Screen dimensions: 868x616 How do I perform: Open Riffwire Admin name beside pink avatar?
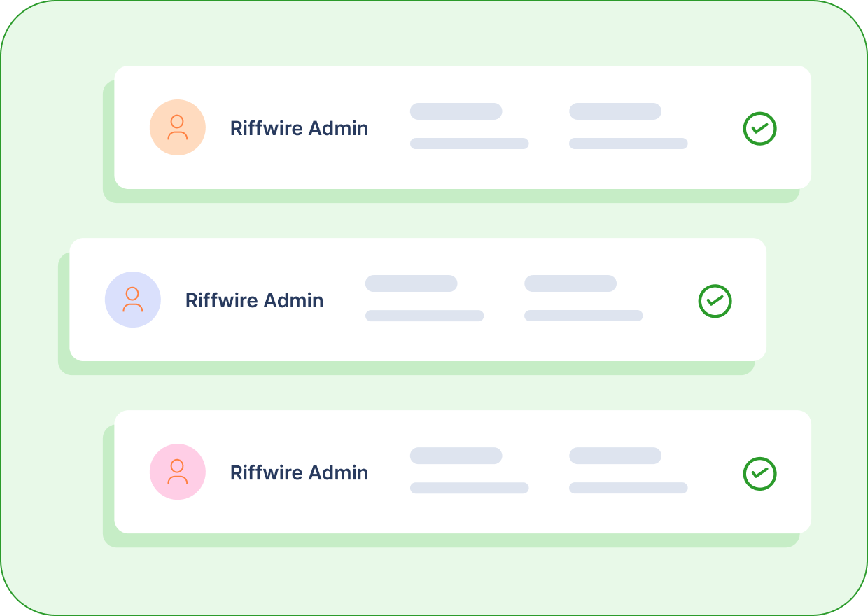pos(300,473)
